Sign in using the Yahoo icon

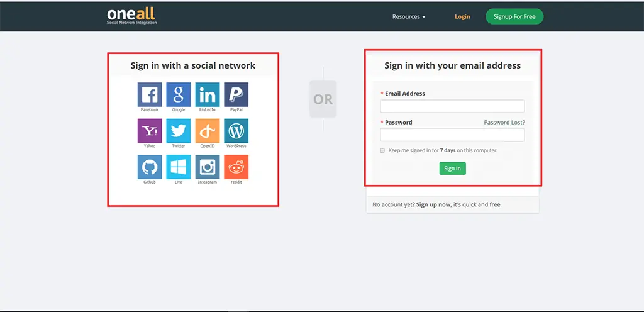[150, 131]
